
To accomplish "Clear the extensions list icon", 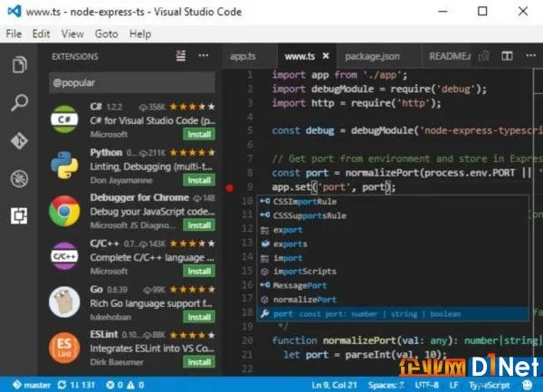I will click(x=181, y=55).
